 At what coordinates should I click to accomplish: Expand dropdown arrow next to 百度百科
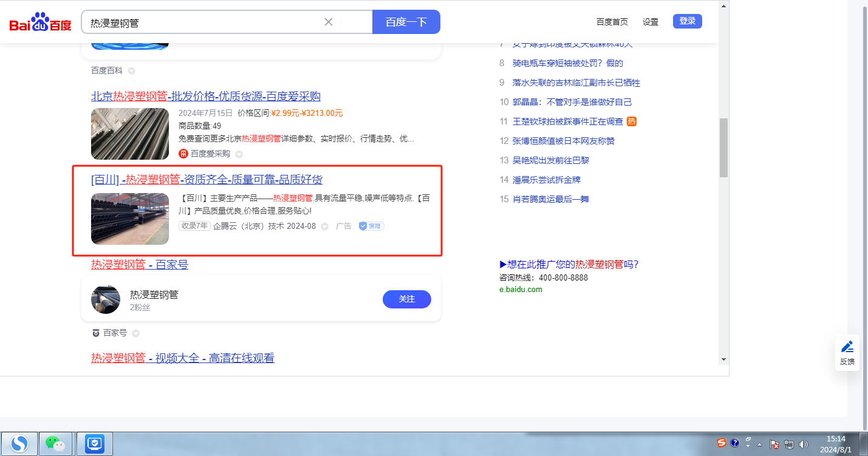point(132,71)
